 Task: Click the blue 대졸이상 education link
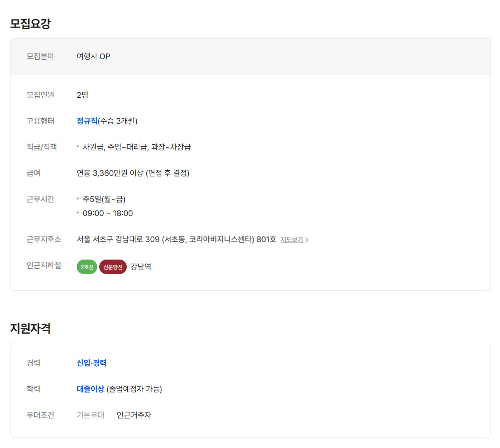pyautogui.click(x=90, y=389)
